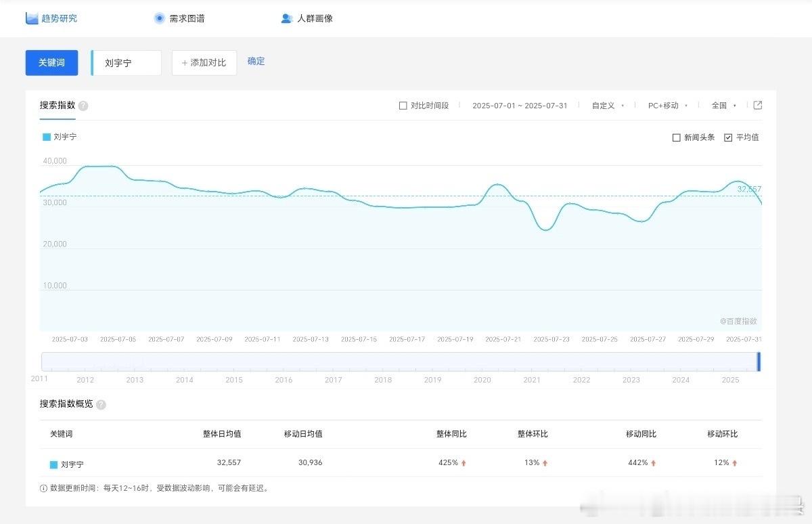Click timeline year label 2021

point(532,380)
